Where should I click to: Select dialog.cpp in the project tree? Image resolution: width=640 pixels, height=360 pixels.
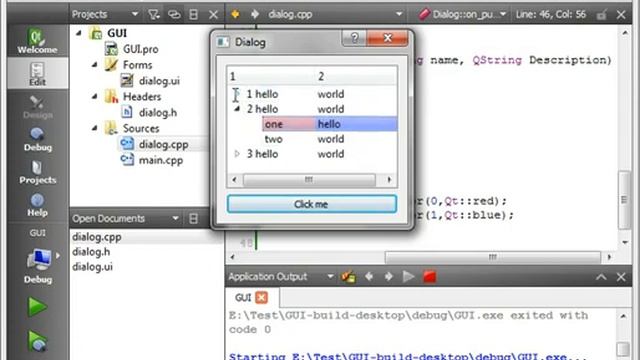tap(163, 144)
